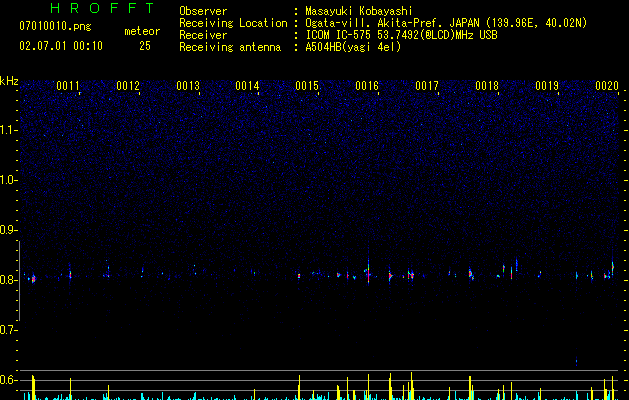Click the 0015 time marker
This screenshot has width=629, height=400.
click(x=307, y=86)
